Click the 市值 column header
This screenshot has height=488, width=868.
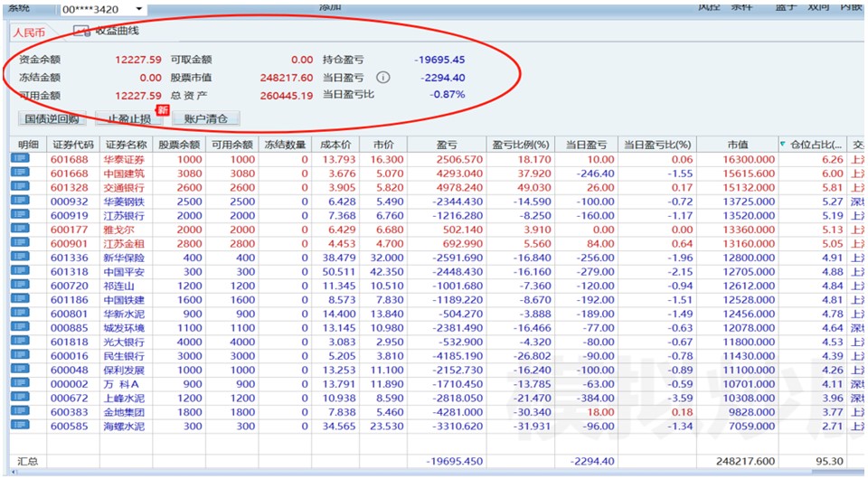click(x=737, y=145)
